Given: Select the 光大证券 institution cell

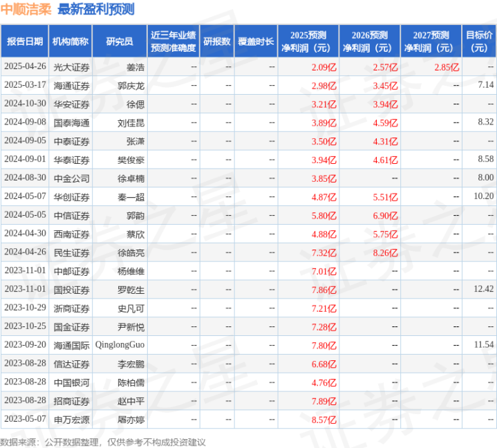Looking at the screenshot, I should [71, 67].
